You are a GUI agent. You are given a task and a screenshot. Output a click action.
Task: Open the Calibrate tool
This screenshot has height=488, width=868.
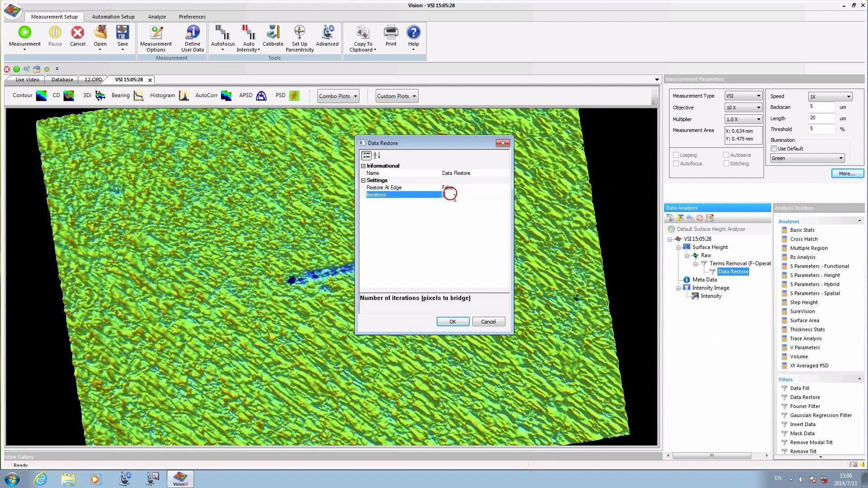pos(273,33)
